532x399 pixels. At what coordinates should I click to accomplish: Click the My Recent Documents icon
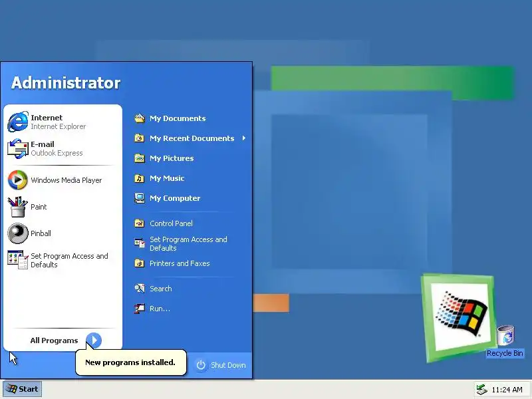click(x=140, y=138)
